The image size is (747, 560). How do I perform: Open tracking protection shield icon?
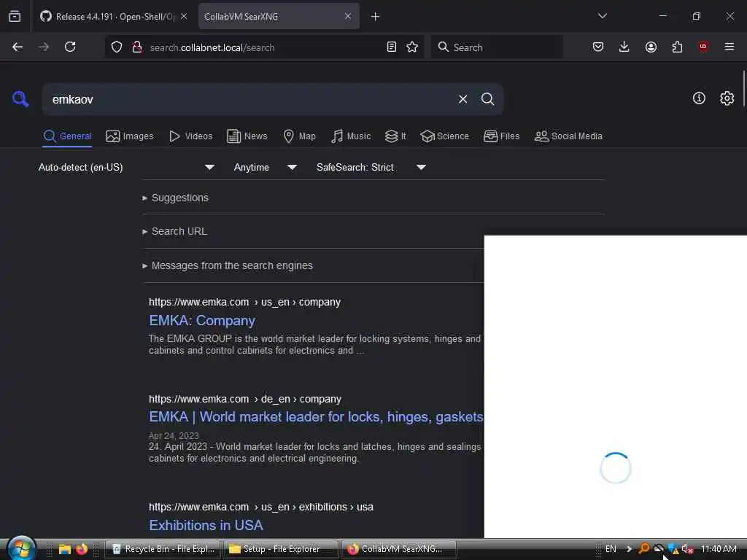coord(117,47)
